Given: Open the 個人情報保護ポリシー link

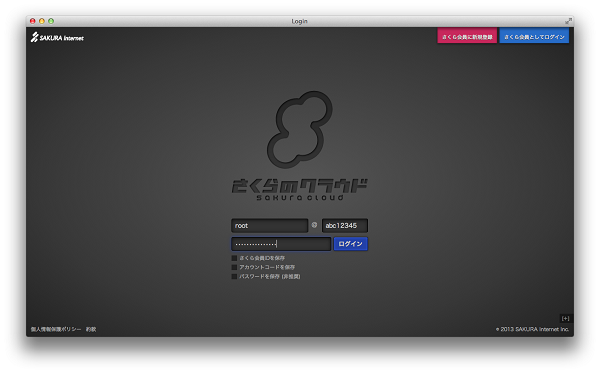Looking at the screenshot, I should 56,329.
